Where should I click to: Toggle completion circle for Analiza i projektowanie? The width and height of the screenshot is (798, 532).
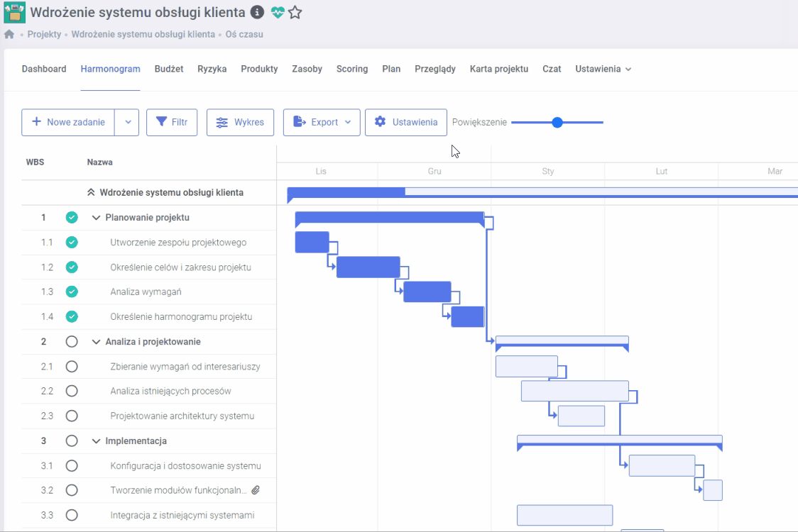tap(72, 342)
